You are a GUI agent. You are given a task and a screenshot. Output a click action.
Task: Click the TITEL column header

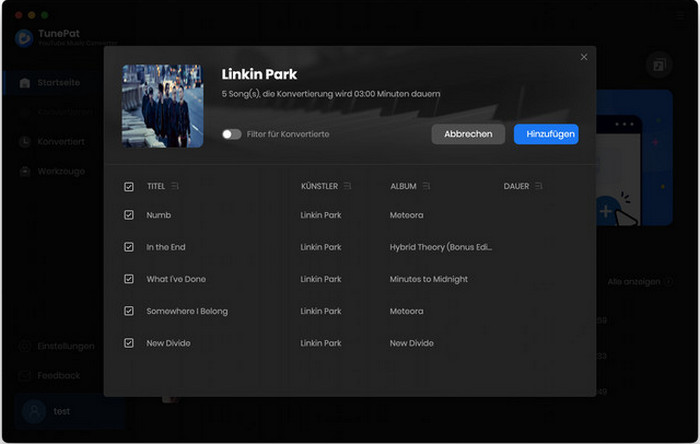tap(156, 186)
